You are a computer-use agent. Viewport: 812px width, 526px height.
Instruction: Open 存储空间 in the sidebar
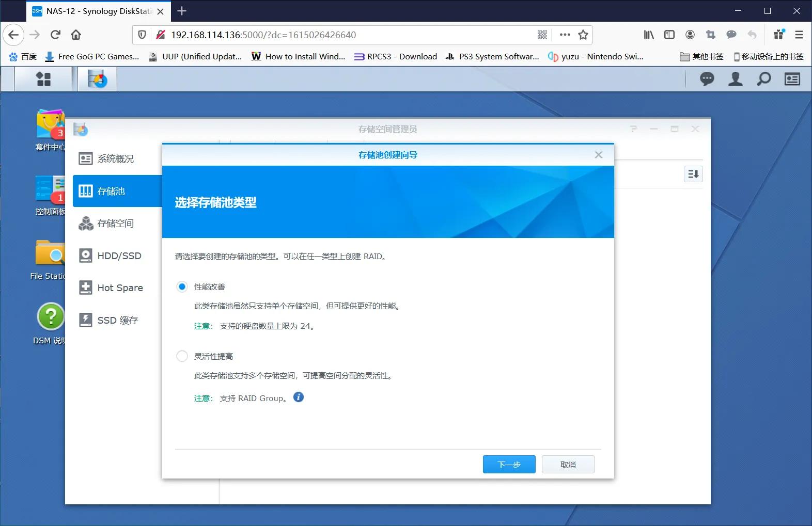(117, 223)
